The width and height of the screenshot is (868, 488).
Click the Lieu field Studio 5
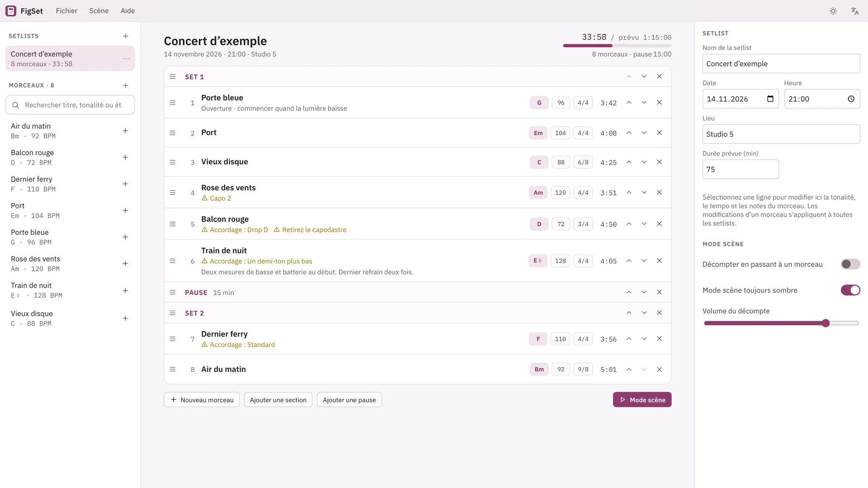click(781, 134)
